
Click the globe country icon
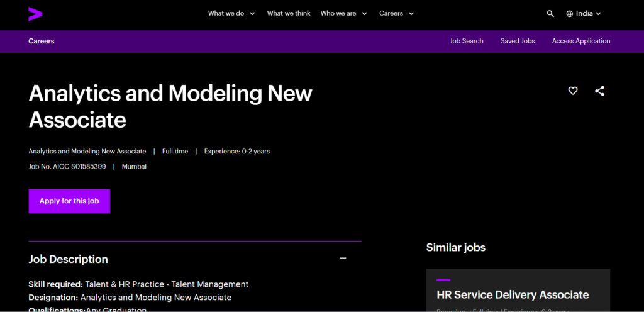point(570,14)
